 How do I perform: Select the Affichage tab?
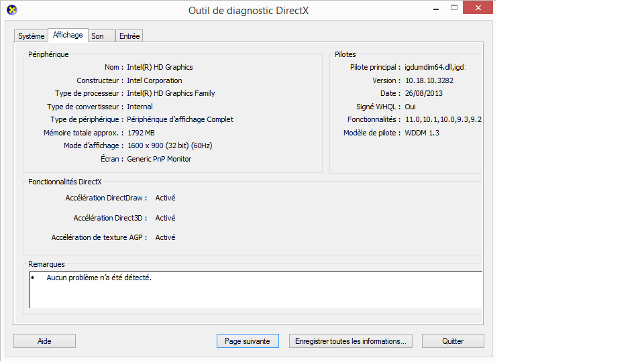[68, 35]
